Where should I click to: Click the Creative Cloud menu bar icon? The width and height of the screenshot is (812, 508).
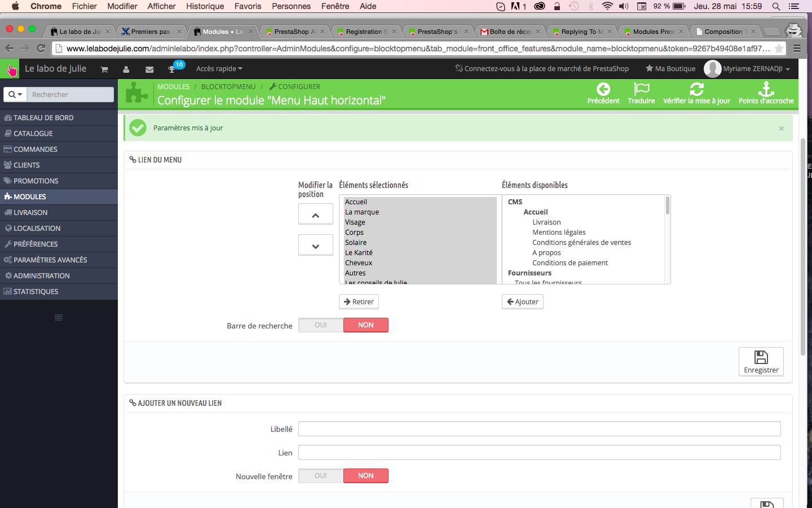540,6
